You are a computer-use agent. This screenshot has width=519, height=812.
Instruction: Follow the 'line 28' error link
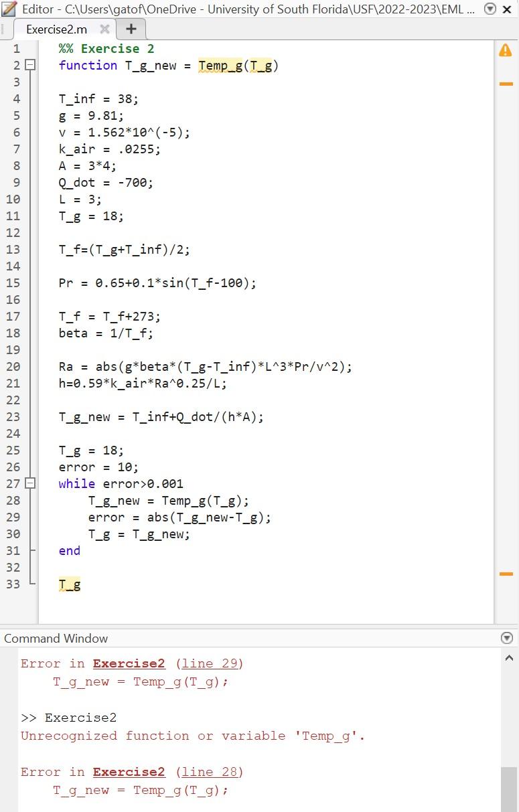(x=210, y=772)
